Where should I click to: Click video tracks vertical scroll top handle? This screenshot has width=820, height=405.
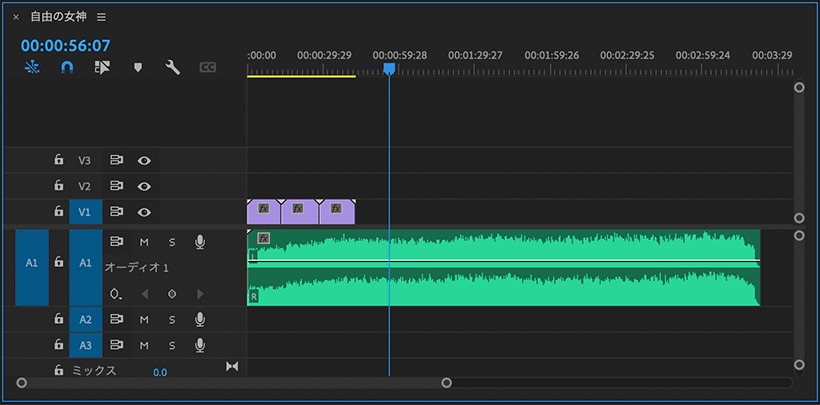799,87
